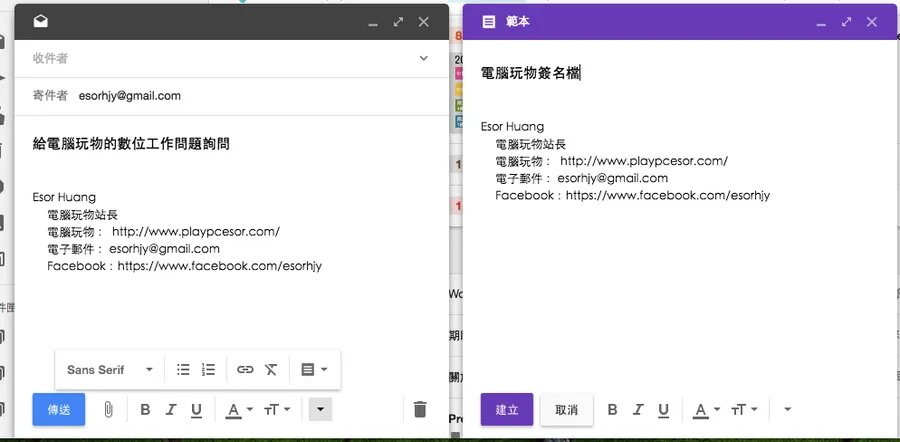This screenshot has height=442, width=900.
Task: Open text color menu in email compose
Action: 239,410
